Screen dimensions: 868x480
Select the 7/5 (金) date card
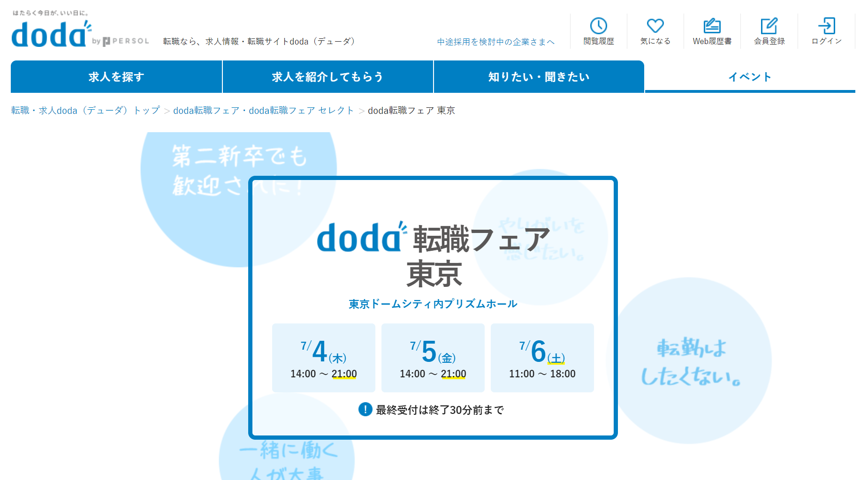coord(433,358)
